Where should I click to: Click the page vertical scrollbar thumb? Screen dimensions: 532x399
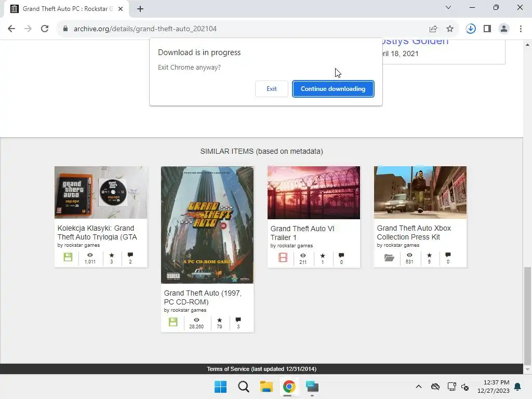(527, 315)
